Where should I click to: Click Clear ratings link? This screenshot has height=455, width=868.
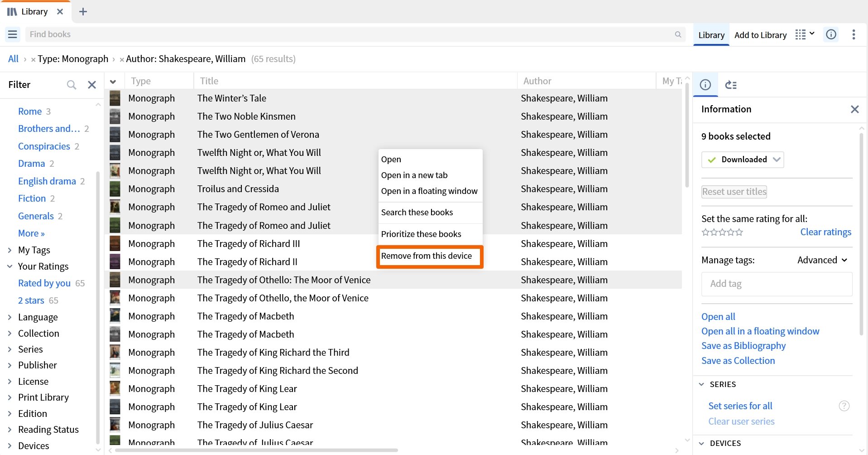tap(825, 232)
